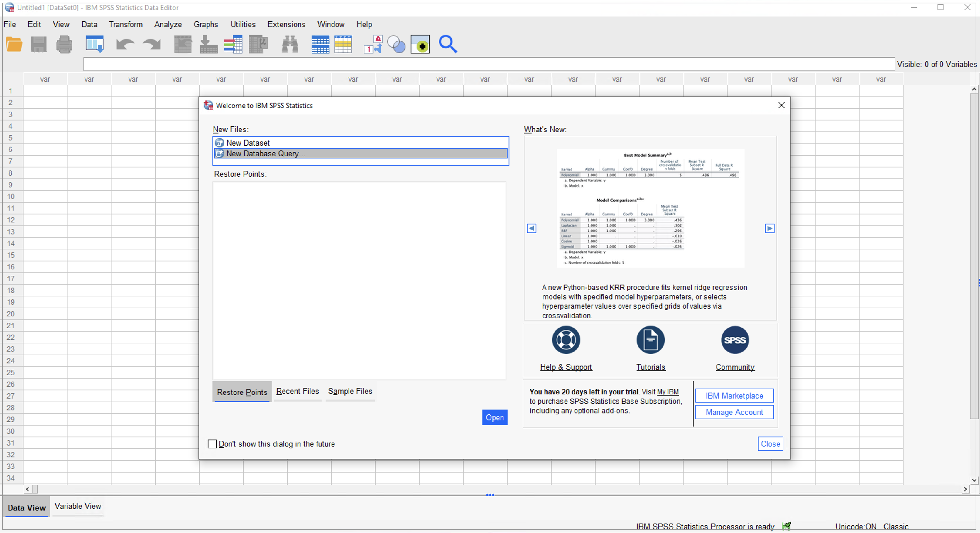Click the Save file toolbar icon
Image resolution: width=980 pixels, height=533 pixels.
point(39,45)
